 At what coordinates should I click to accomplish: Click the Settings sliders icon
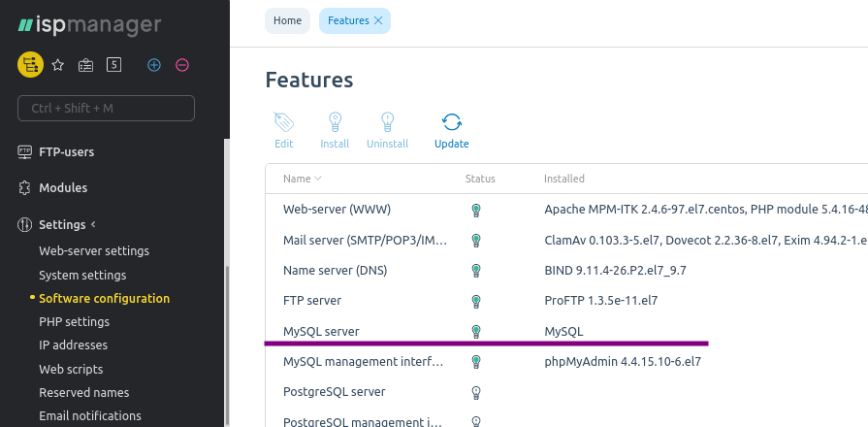click(25, 224)
